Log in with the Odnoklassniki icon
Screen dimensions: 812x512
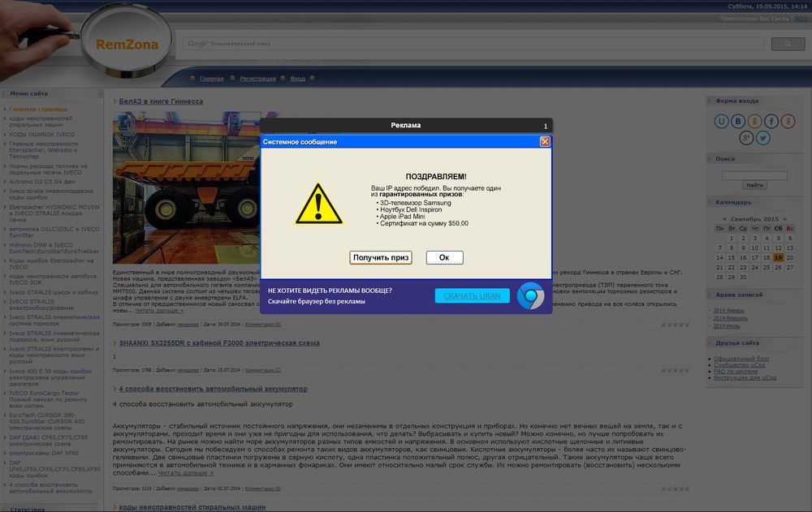tap(754, 121)
